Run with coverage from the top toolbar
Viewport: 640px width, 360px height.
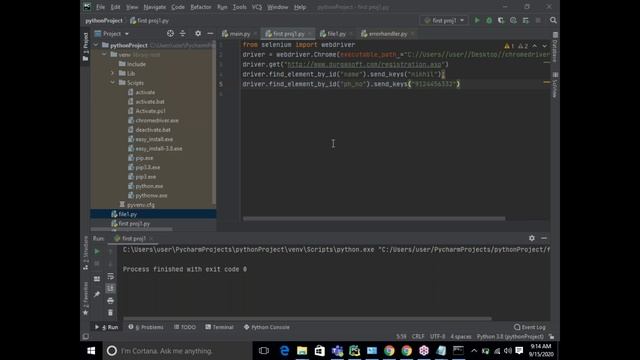(x=501, y=20)
